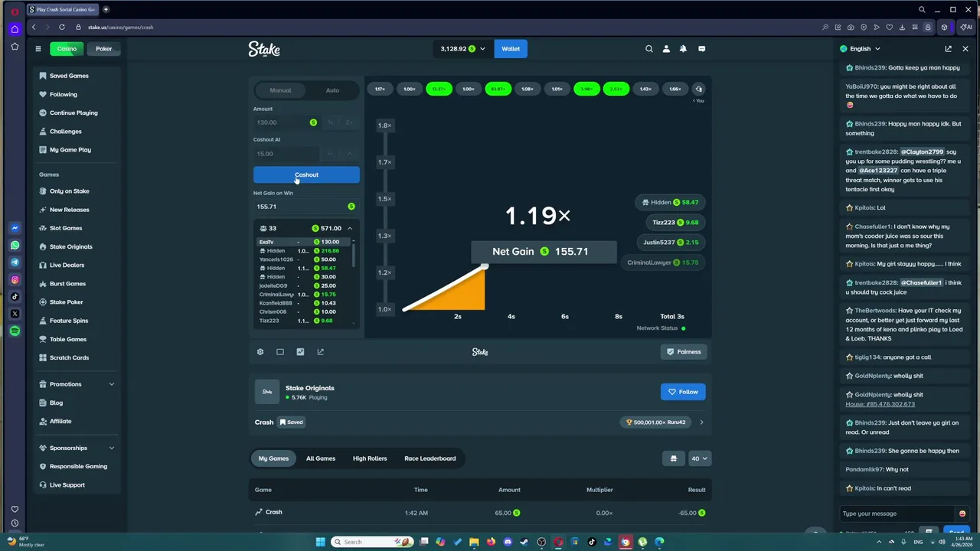
Task: Open live stats chart icon
Action: [x=300, y=352]
